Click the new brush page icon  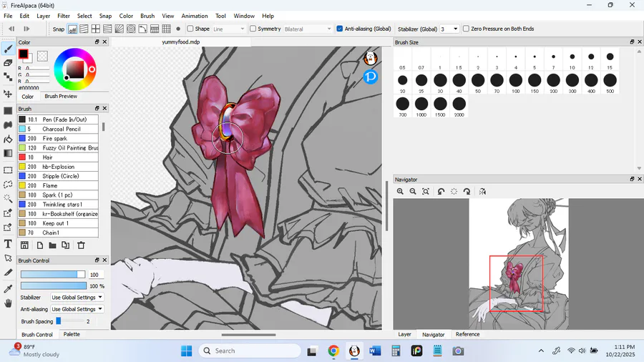(x=40, y=245)
